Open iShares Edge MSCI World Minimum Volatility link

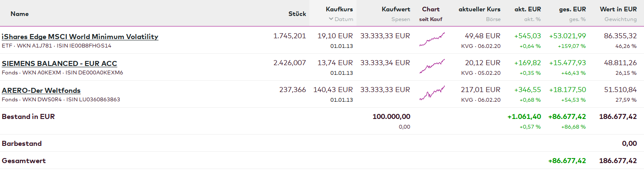[80, 37]
